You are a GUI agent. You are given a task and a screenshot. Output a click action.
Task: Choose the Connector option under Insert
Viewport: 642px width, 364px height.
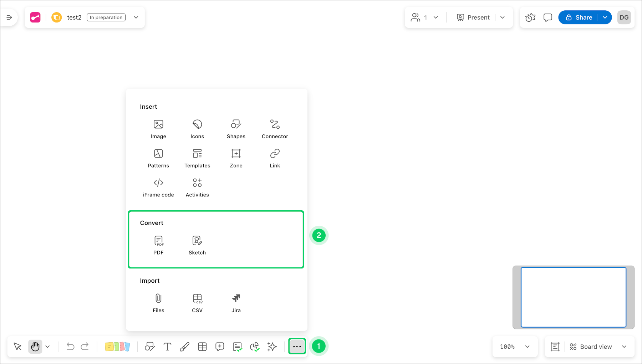click(x=275, y=128)
